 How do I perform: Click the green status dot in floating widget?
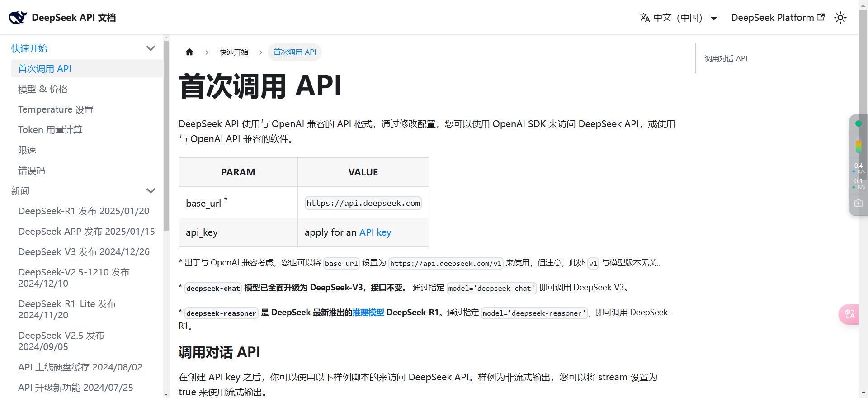coord(858,123)
